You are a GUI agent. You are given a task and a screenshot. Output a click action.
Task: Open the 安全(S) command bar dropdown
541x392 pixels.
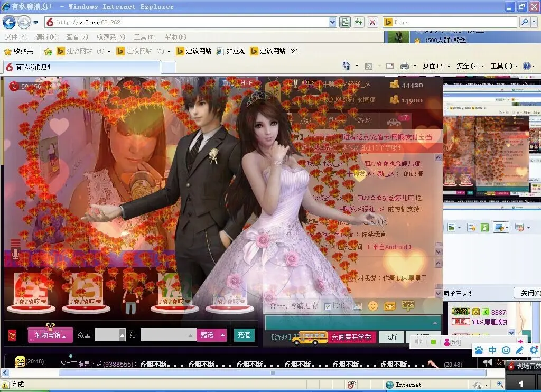point(470,66)
